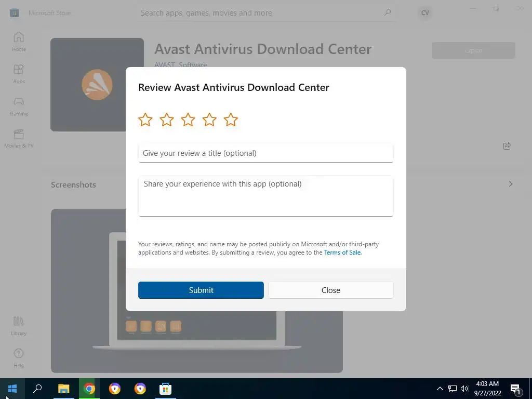Open the Gaming section in sidebar
Screen dimensions: 532x399
point(19,106)
